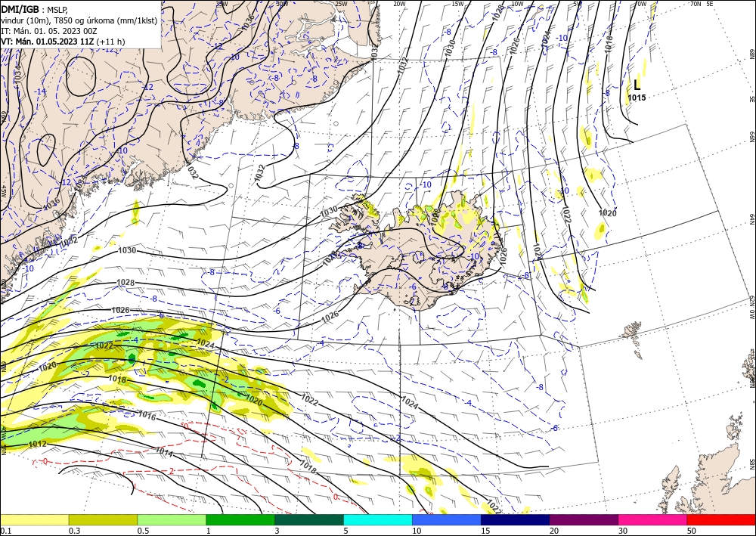Click the '1014' isobar label

[x=164, y=452]
